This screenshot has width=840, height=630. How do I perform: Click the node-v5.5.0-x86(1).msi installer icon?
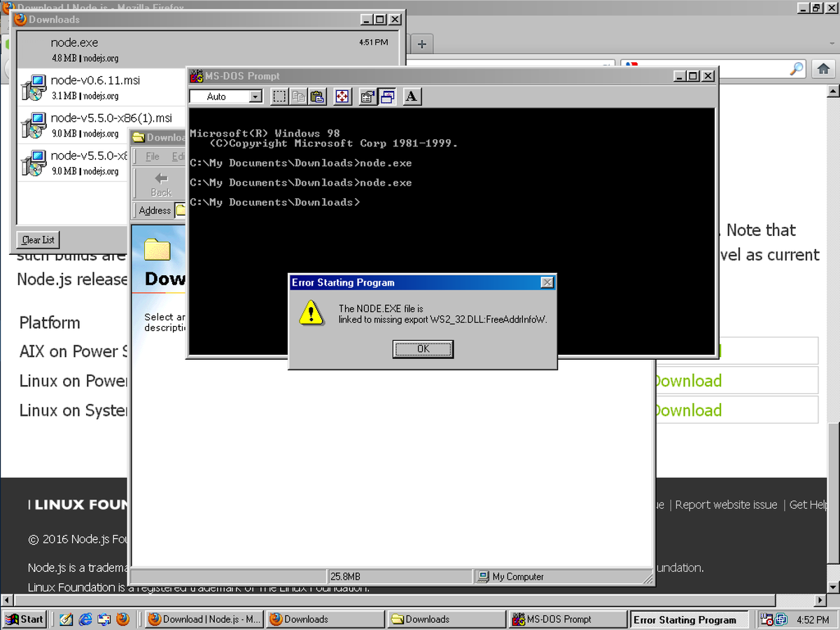click(34, 125)
